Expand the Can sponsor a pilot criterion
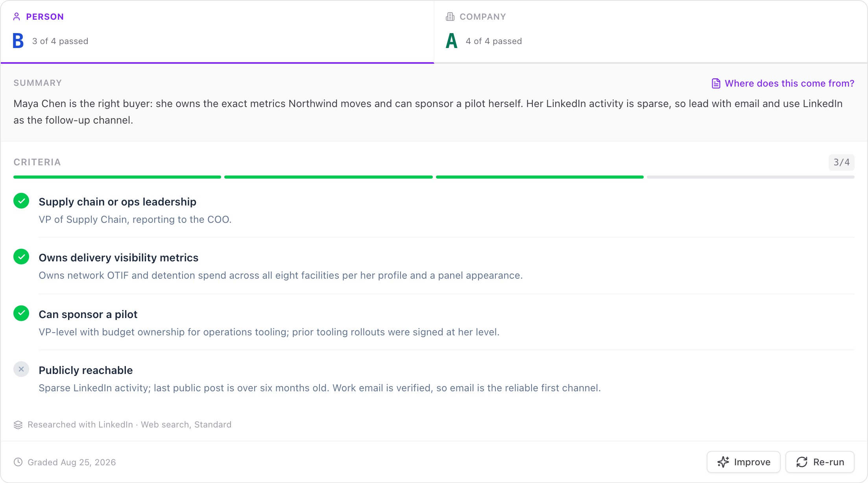868x483 pixels. [x=434, y=323]
